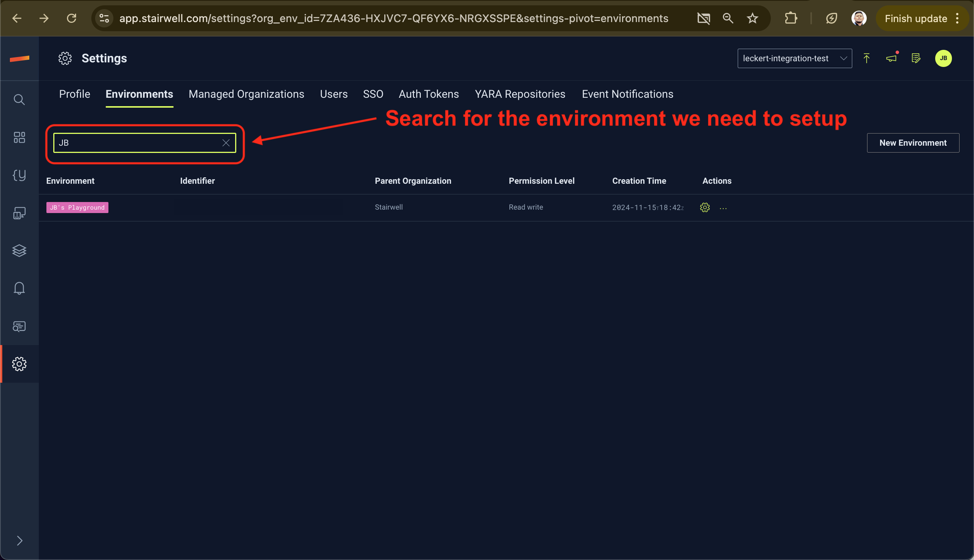This screenshot has width=974, height=560.
Task: Open the layers stack icon in sidebar
Action: [19, 250]
